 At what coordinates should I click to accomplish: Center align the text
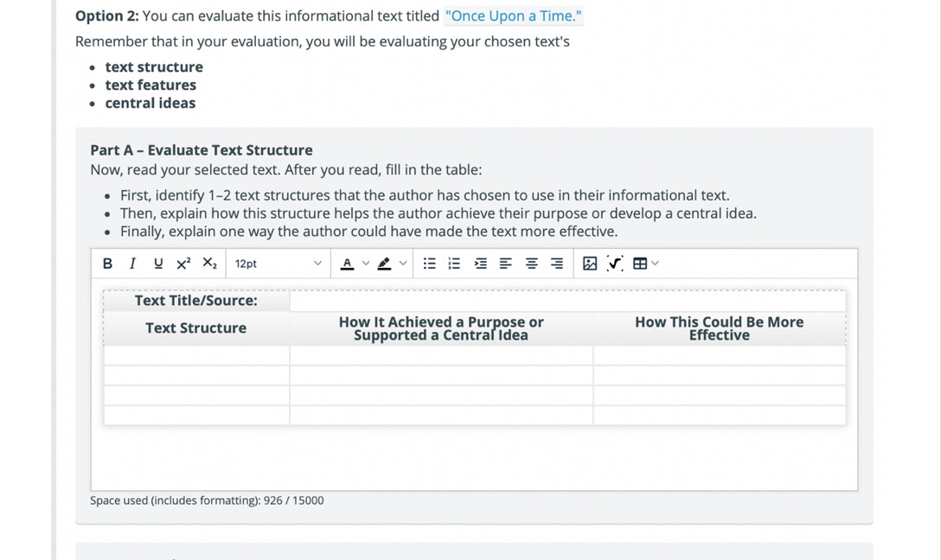[532, 264]
